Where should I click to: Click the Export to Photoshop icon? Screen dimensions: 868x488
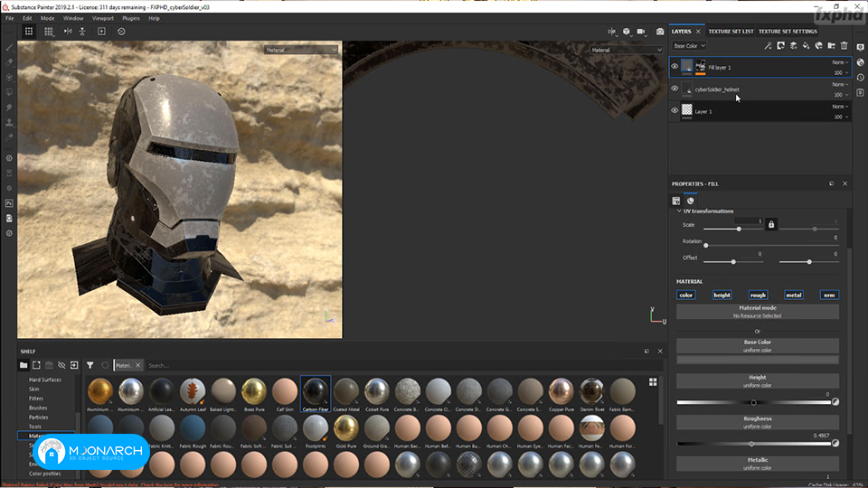pyautogui.click(x=9, y=203)
